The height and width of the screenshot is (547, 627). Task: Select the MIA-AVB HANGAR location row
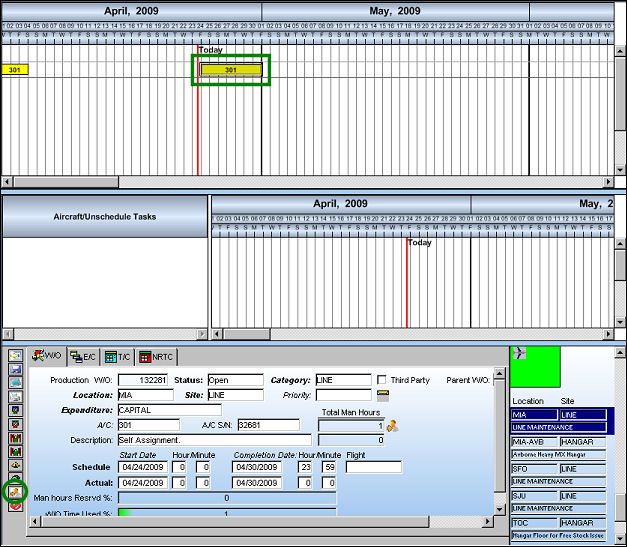point(559,448)
